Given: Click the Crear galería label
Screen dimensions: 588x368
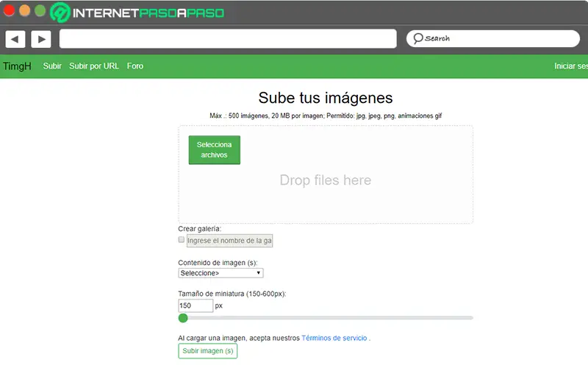Looking at the screenshot, I should click(199, 229).
